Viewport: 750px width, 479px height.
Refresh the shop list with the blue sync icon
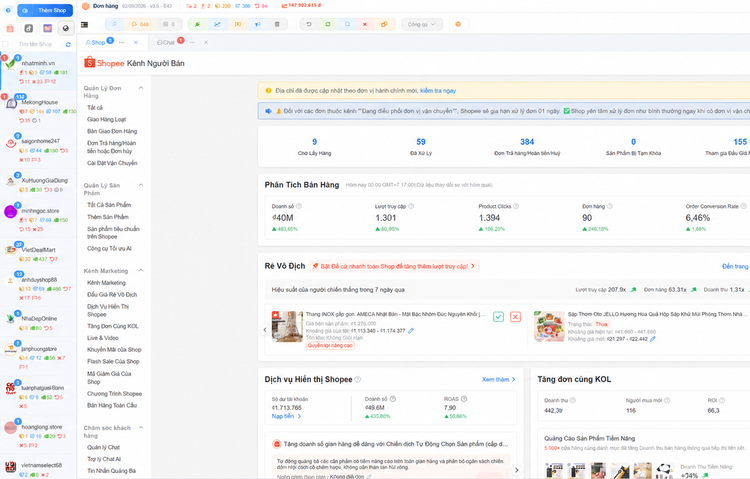(68, 44)
